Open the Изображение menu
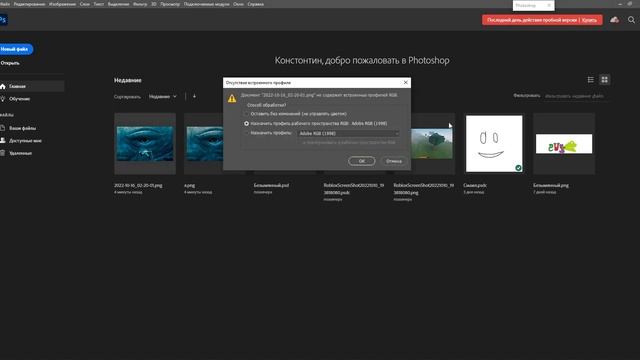The height and width of the screenshot is (360, 640). click(x=62, y=4)
